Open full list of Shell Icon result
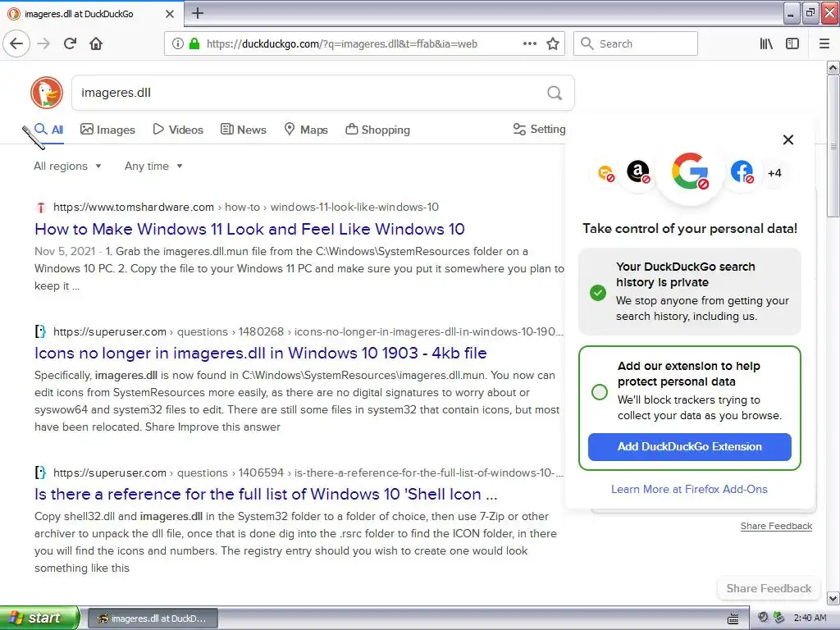This screenshot has height=630, width=840. click(x=266, y=494)
